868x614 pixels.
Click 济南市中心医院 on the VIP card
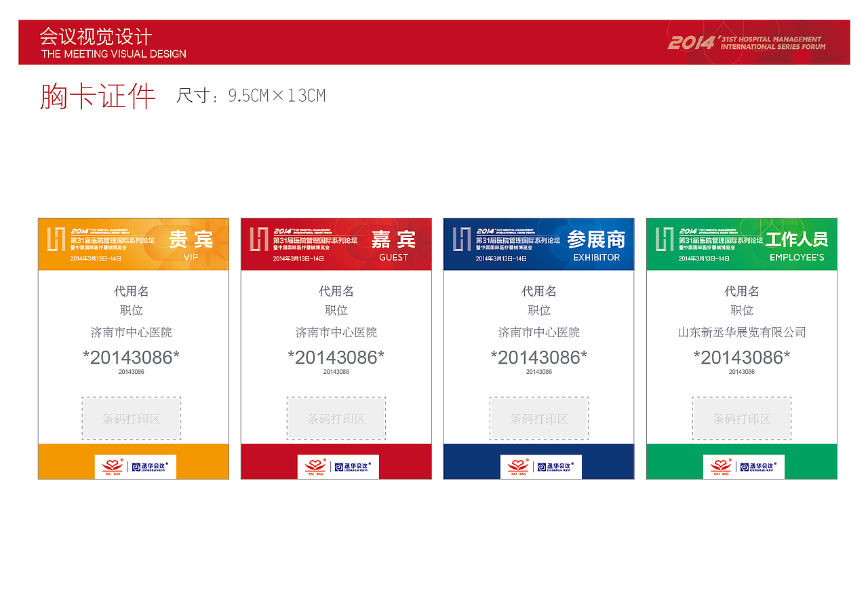pyautogui.click(x=132, y=332)
